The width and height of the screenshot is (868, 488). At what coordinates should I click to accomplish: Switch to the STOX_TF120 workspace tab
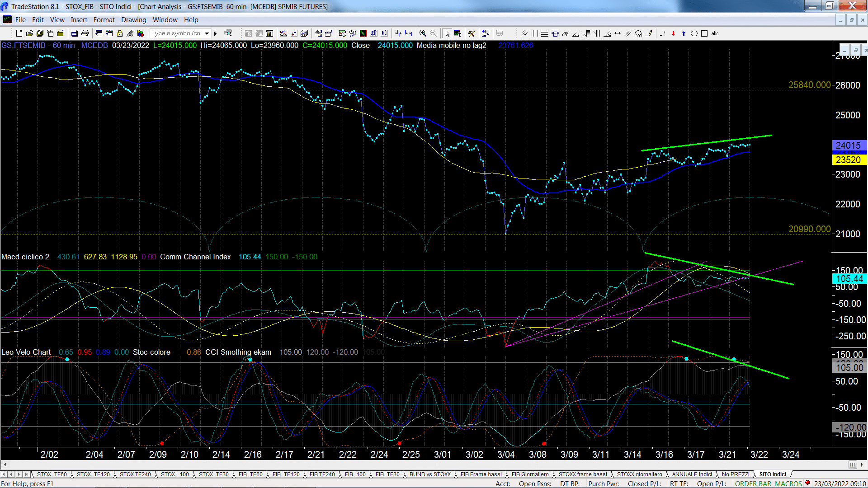click(x=93, y=474)
